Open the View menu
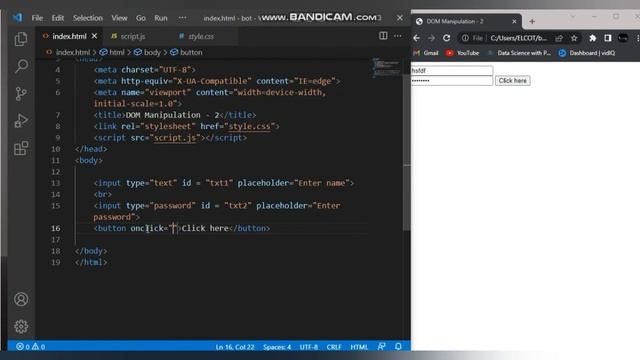640x360 pixels. (x=119, y=18)
